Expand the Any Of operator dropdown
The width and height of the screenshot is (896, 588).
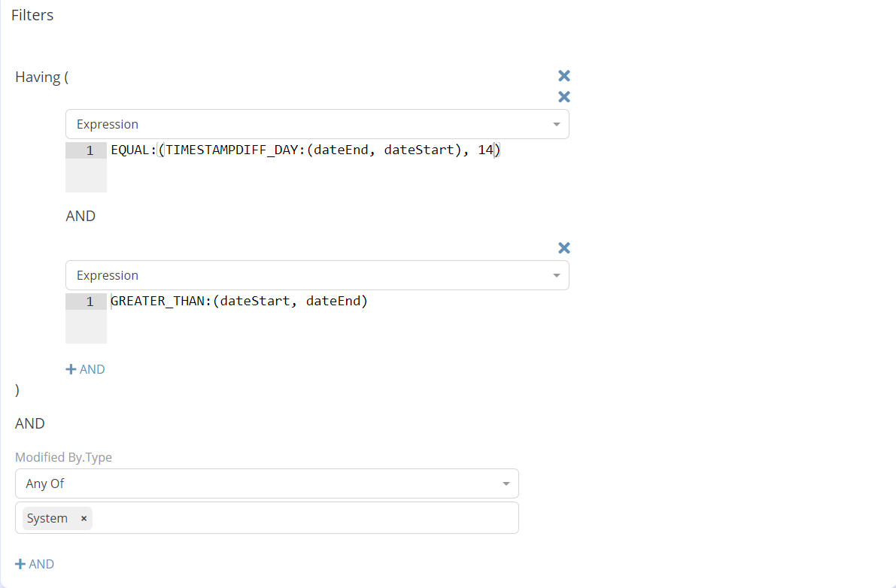pos(266,483)
